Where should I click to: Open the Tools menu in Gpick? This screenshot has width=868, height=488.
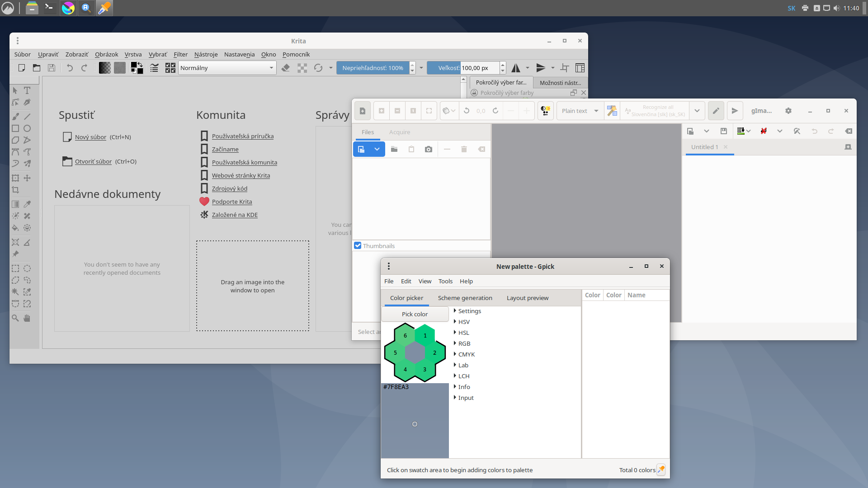click(445, 281)
